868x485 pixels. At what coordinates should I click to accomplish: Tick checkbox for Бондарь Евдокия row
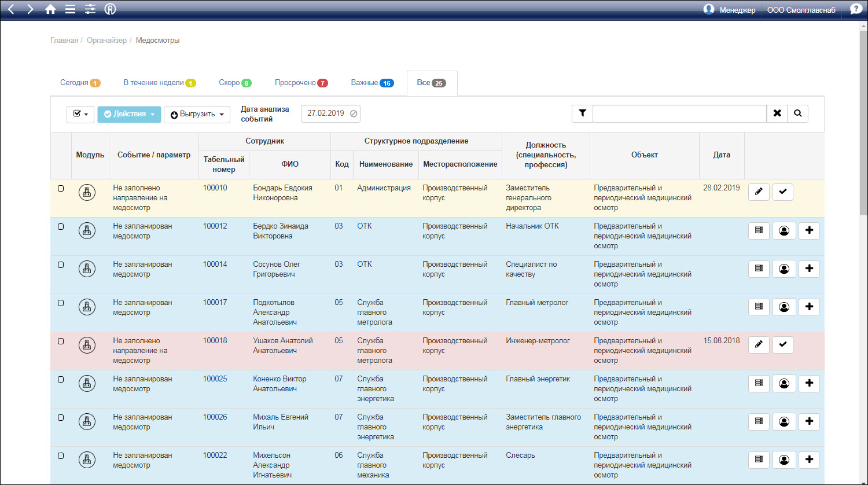pyautogui.click(x=61, y=189)
